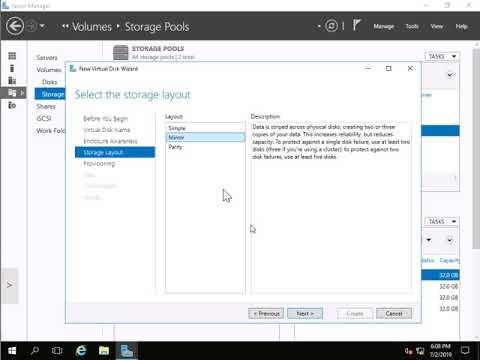This screenshot has height=360, width=480.
Task: Select Work Folders in the navigation pane
Action: point(51,131)
